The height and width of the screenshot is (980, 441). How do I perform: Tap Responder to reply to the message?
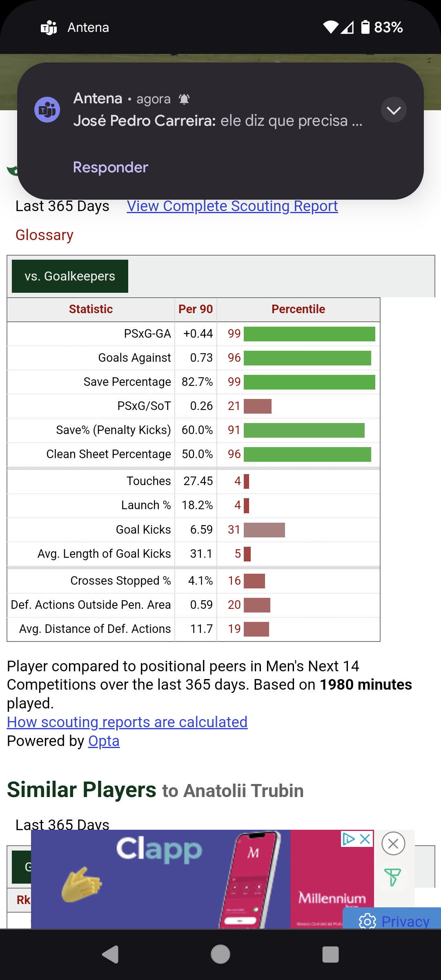click(x=110, y=167)
